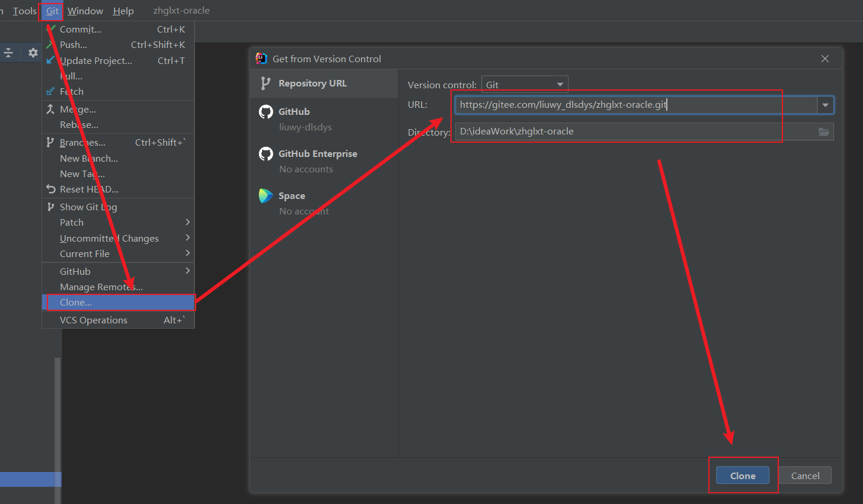This screenshot has width=863, height=504.
Task: Click the Cancel button
Action: point(805,476)
